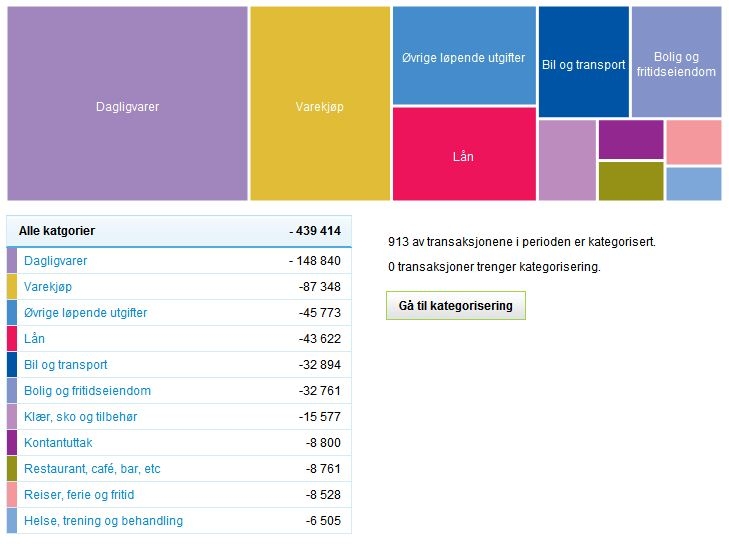Image resolution: width=729 pixels, height=544 pixels.
Task: Select the pink Lån treemap block
Action: (x=463, y=154)
